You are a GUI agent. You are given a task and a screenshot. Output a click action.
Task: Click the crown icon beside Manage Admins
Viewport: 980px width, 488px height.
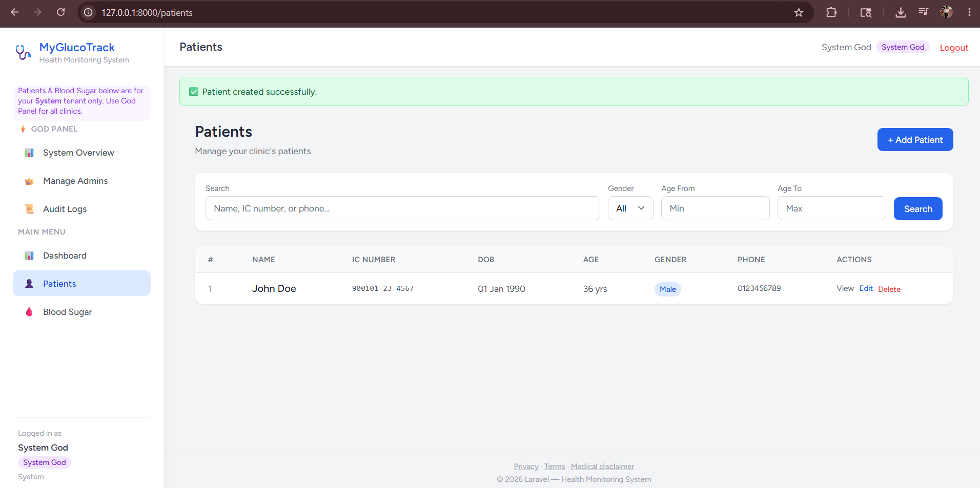coord(29,181)
